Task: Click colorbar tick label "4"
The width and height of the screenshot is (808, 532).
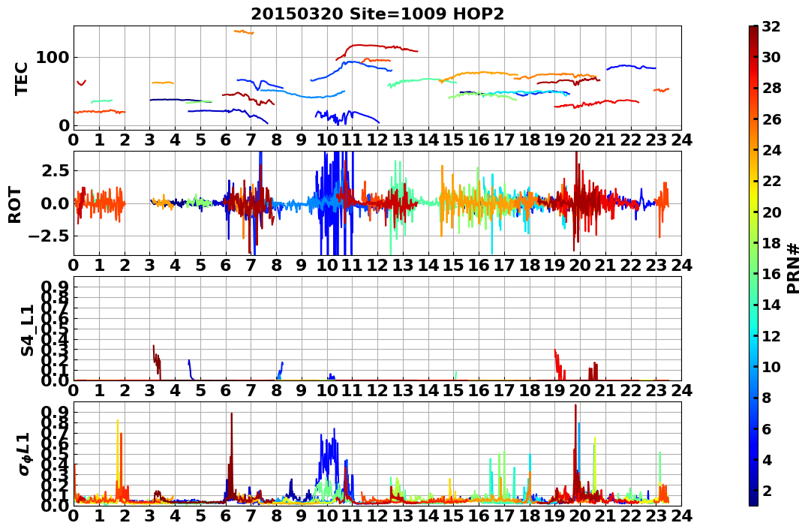Action: [767, 459]
